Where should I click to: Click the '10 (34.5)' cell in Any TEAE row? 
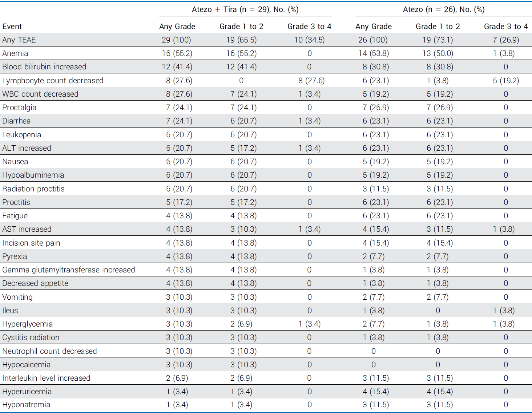309,40
